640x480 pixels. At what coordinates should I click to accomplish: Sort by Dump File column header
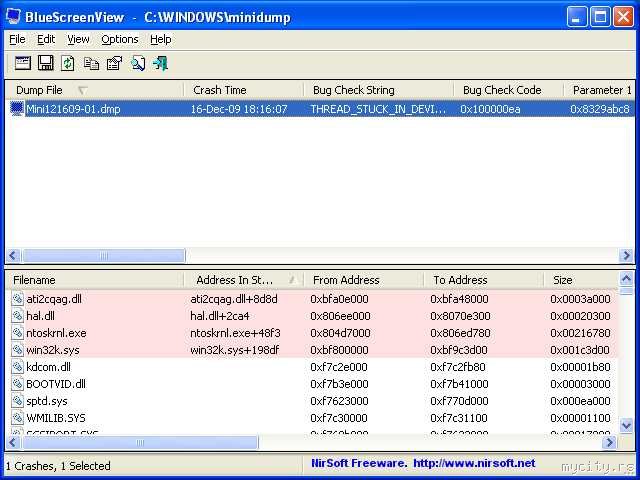click(x=40, y=90)
